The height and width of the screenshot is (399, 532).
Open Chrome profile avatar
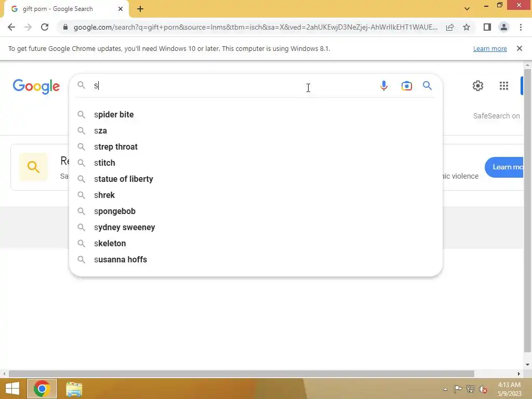tap(504, 27)
